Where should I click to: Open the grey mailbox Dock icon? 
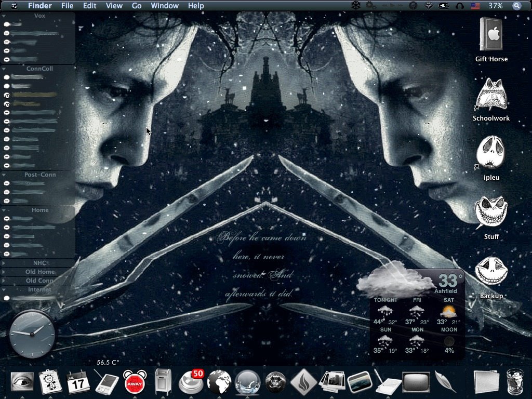(163, 382)
